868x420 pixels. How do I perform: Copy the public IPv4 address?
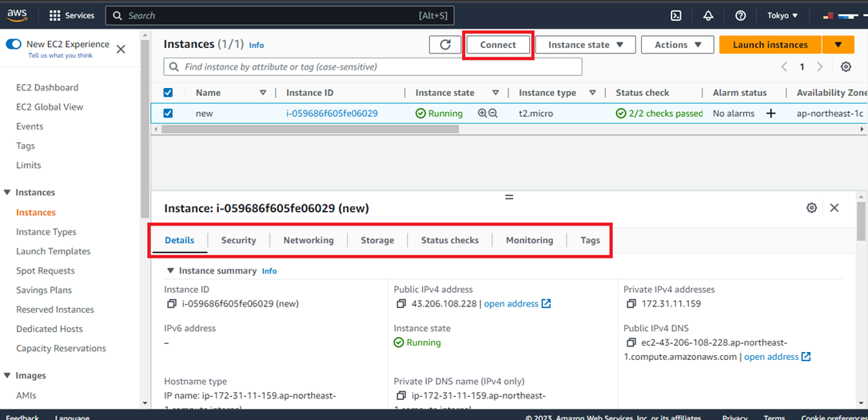(x=401, y=304)
